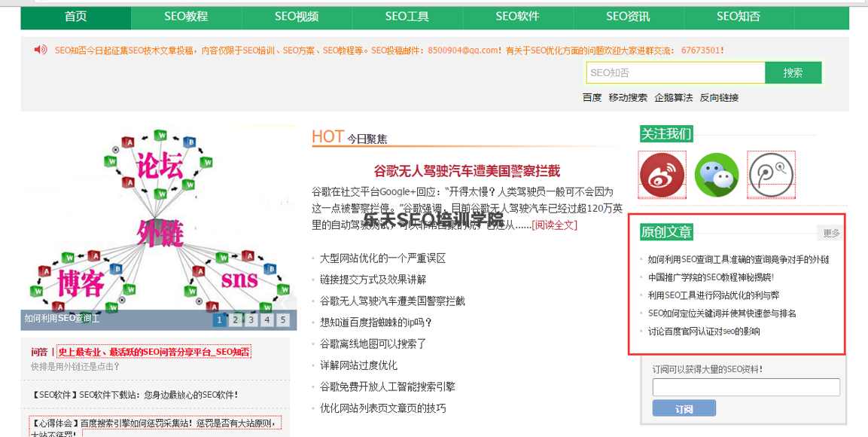Select carousel page number 3
This screenshot has width=868, height=437.
(251, 319)
